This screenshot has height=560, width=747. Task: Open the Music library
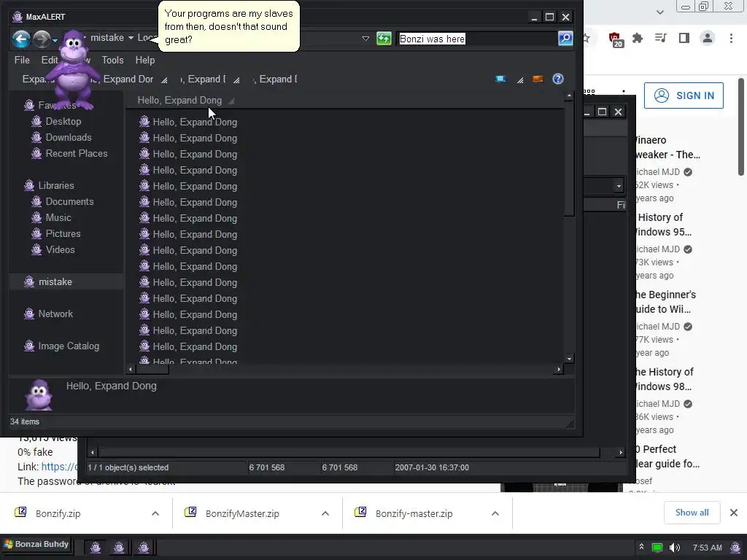(58, 217)
